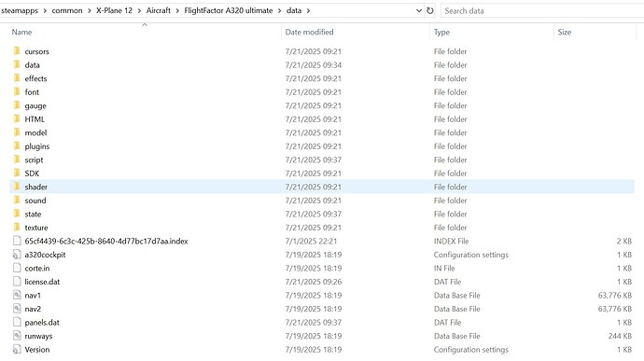Click the runways database file icon
Viewport: 644px width, 361px height.
click(17, 336)
